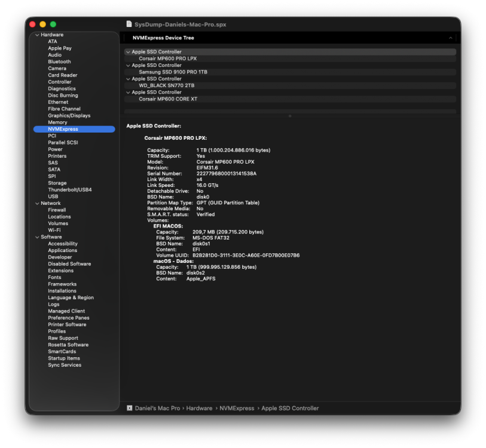The image size is (486, 448).
Task: Click Hardware in the bottom path bar
Action: pos(199,409)
